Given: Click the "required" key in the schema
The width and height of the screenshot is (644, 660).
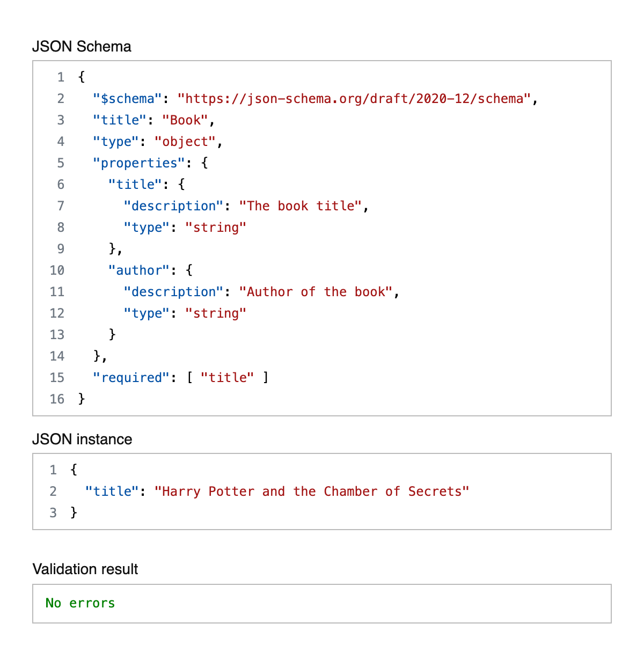Looking at the screenshot, I should (x=131, y=378).
